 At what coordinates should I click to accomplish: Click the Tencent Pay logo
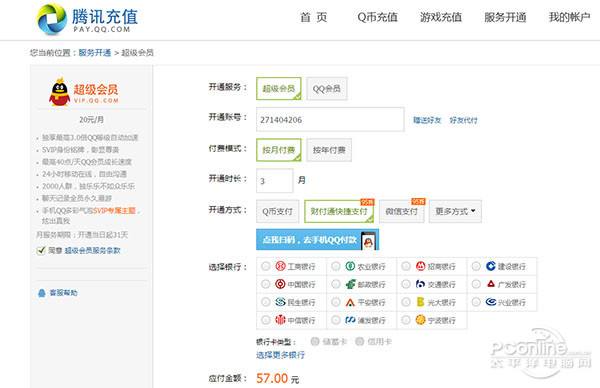[87, 19]
